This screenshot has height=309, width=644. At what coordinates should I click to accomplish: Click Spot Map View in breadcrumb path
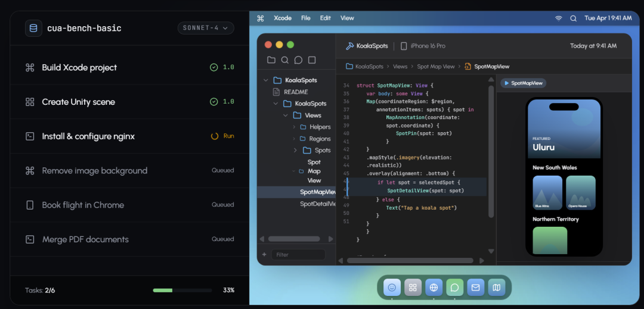click(x=436, y=67)
